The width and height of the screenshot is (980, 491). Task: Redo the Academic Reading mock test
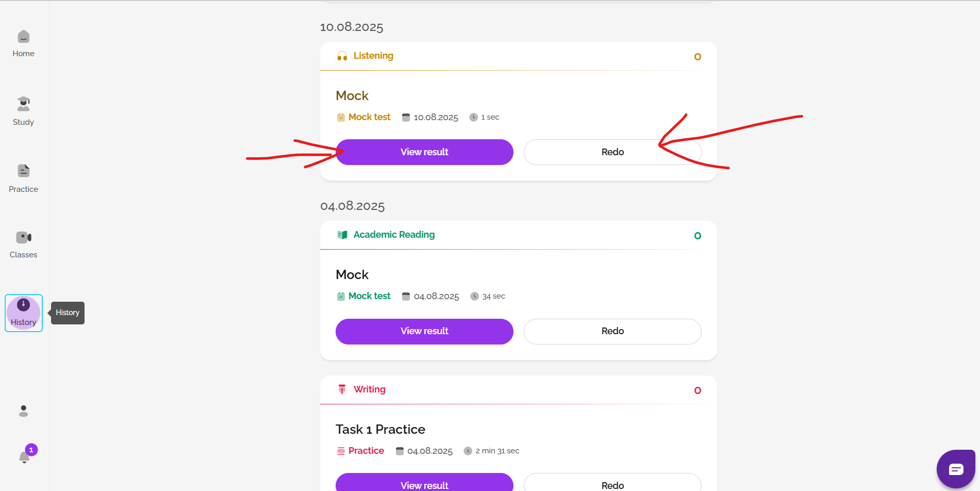612,331
